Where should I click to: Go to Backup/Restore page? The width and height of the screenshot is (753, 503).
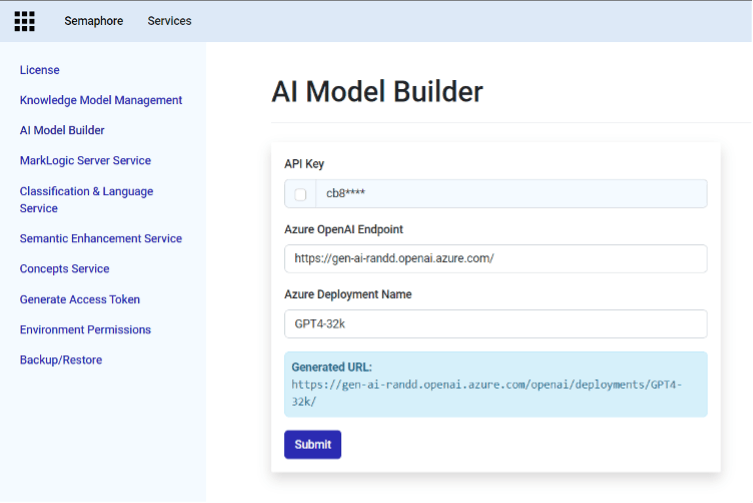click(61, 360)
